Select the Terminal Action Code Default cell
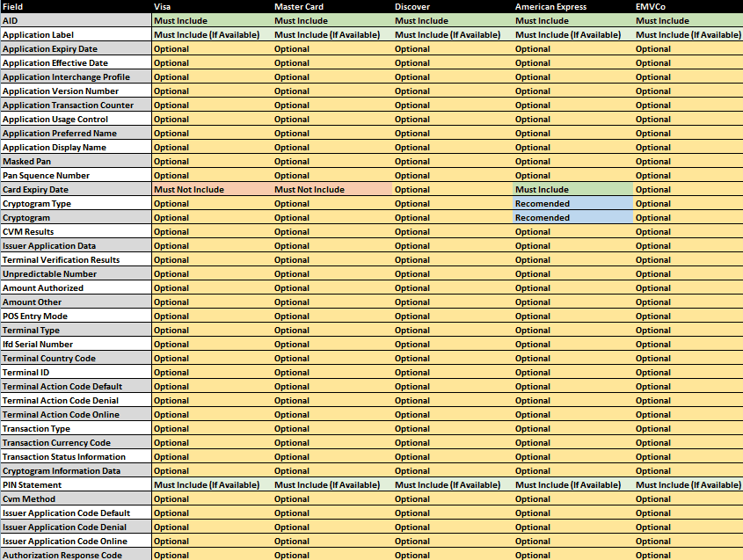Screen dimensions: 743x560 (x=76, y=386)
